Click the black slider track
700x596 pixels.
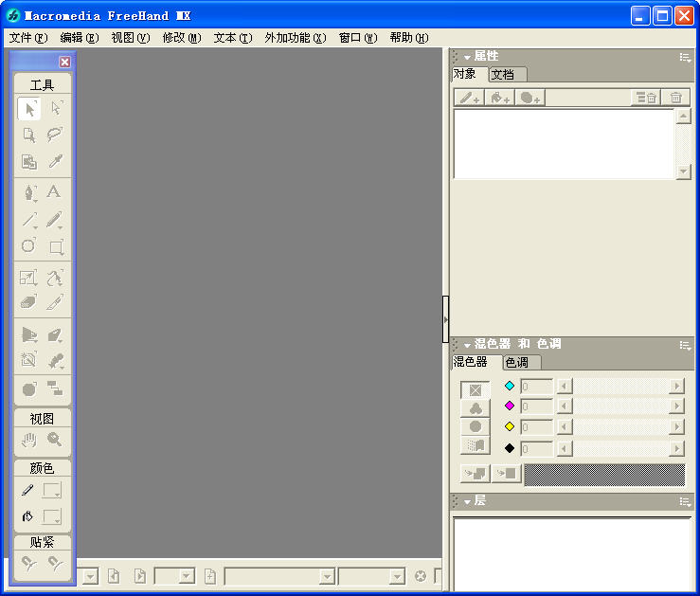(x=620, y=448)
